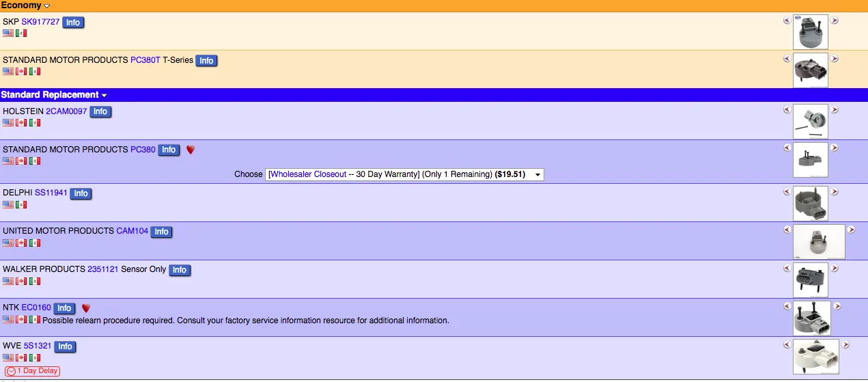Screen dimensions: 868x382
Task: Show previous image for WALKER 2351121
Action: [787, 268]
